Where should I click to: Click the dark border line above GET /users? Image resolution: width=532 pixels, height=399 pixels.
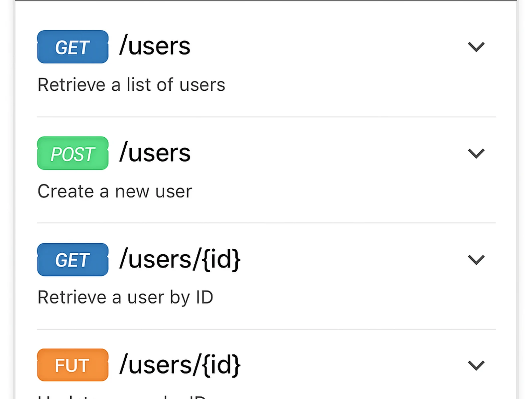(x=266, y=0)
